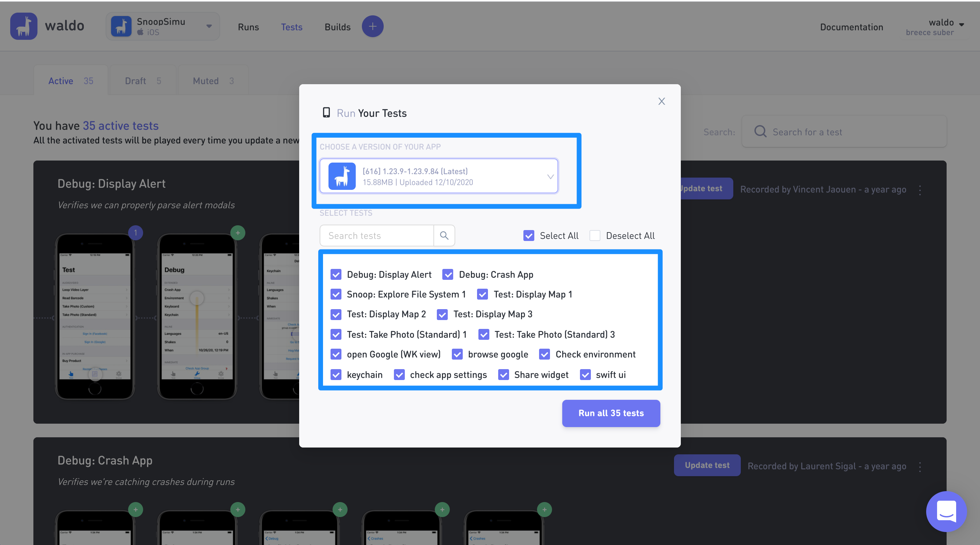This screenshot has width=980, height=545.
Task: Click the waldo llama logo
Action: pos(24,26)
